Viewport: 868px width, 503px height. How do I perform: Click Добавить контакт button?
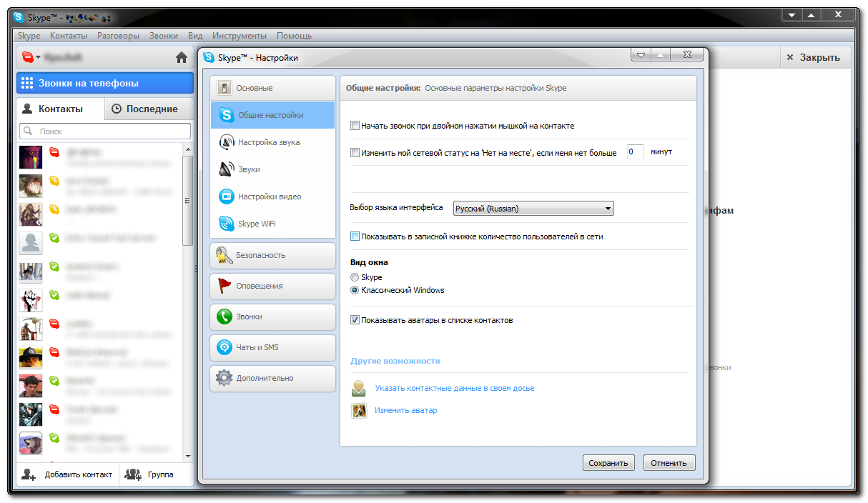[67, 474]
